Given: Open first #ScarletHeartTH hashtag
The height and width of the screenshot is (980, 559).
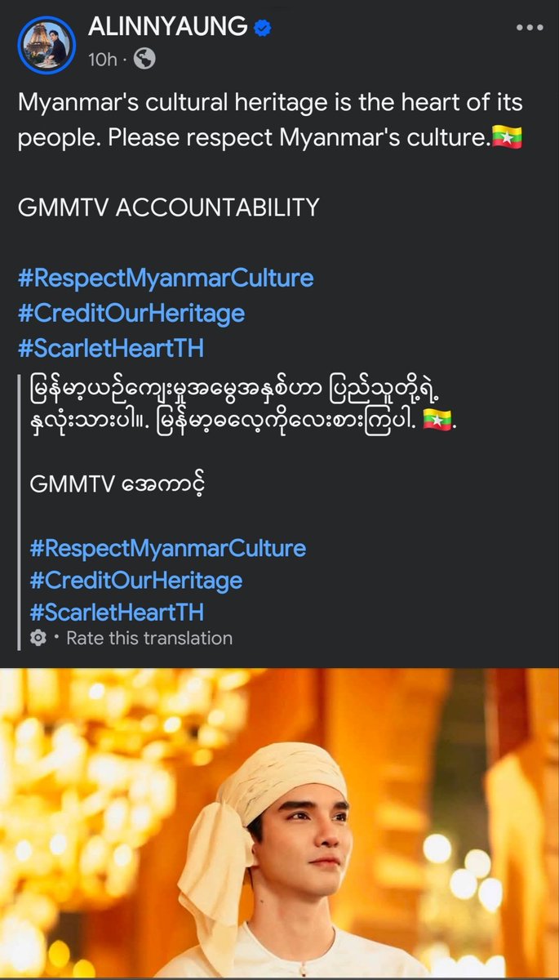Looking at the screenshot, I should click(x=110, y=348).
